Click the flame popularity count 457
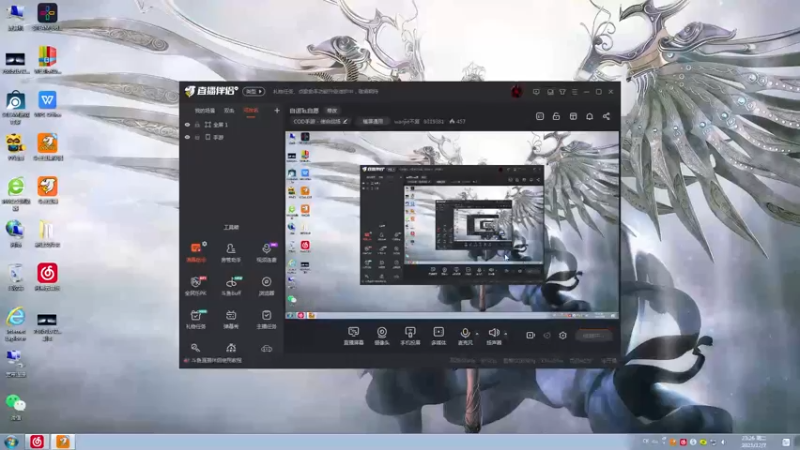Screen dimensions: 800x450 coord(457,121)
